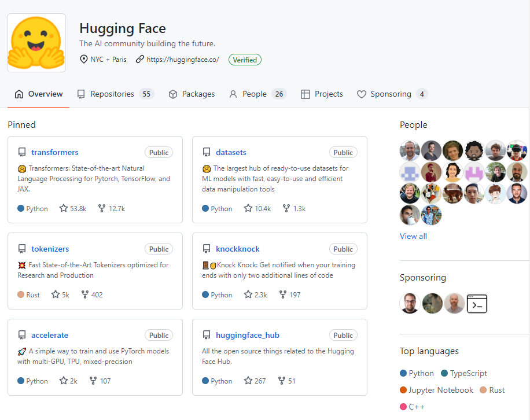
Task: Click the 53.8k stars count on transformers
Action: pos(78,209)
